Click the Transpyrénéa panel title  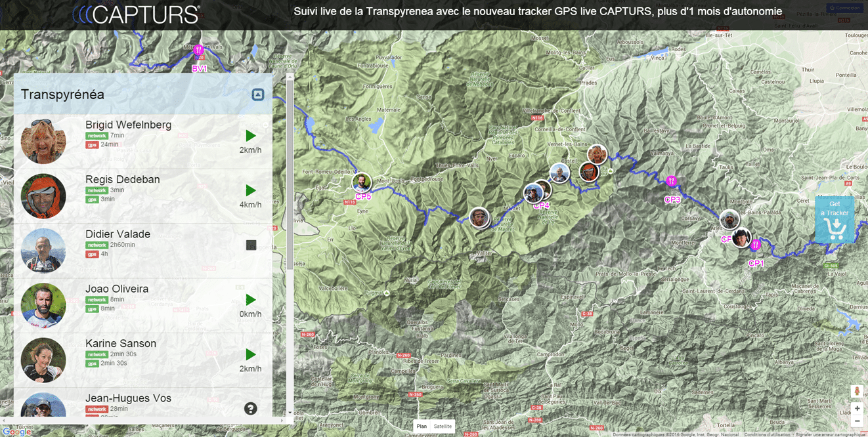[62, 94]
